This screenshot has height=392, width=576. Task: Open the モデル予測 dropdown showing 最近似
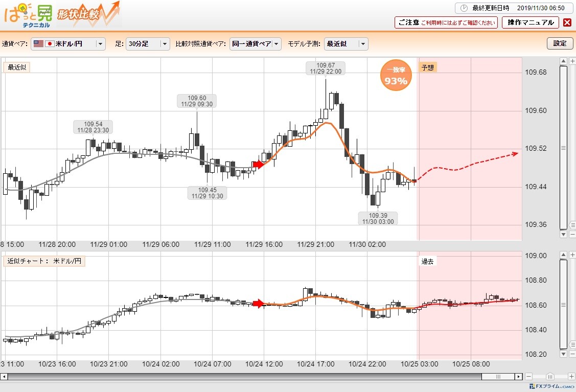(346, 44)
